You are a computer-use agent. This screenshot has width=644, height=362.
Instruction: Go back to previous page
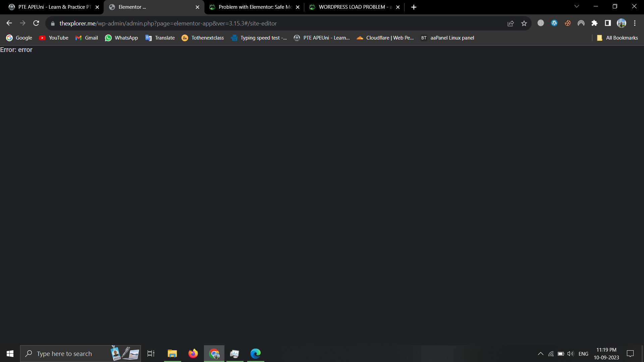coord(9,23)
